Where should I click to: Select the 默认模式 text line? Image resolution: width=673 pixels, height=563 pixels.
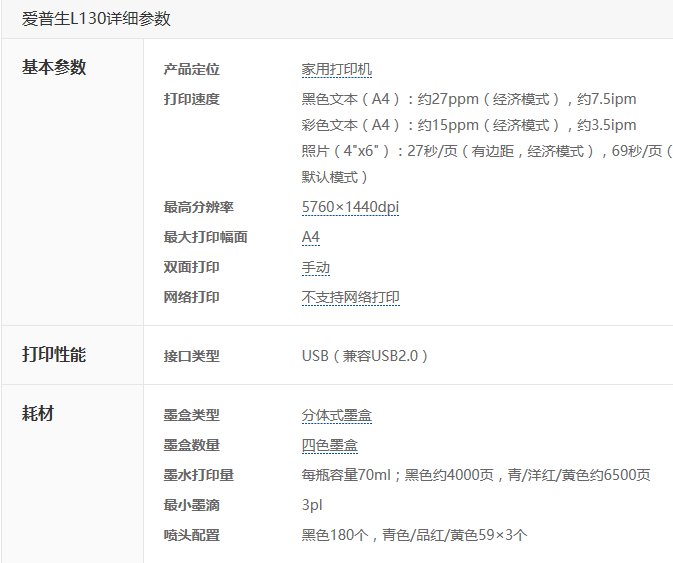(x=334, y=177)
